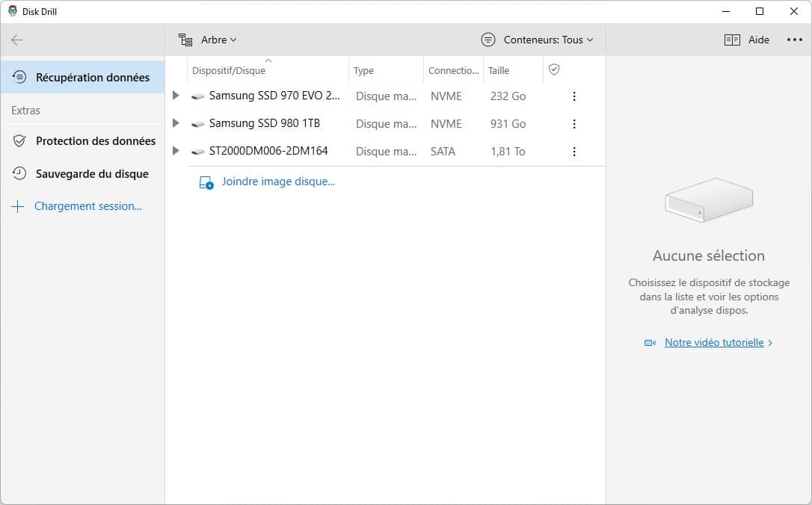
Task: Click Samsung SSD 970 EVO drive icon
Action: 198,96
